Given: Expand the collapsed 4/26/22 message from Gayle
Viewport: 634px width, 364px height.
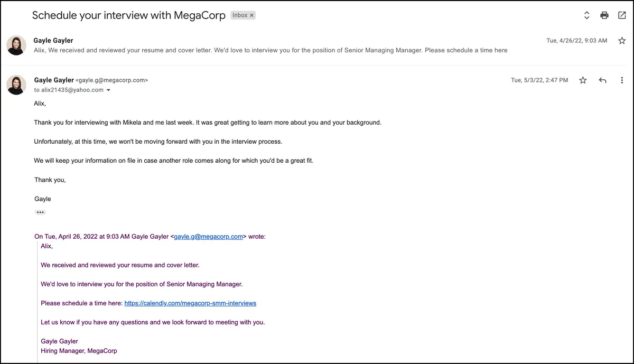Looking at the screenshot, I should [317, 45].
